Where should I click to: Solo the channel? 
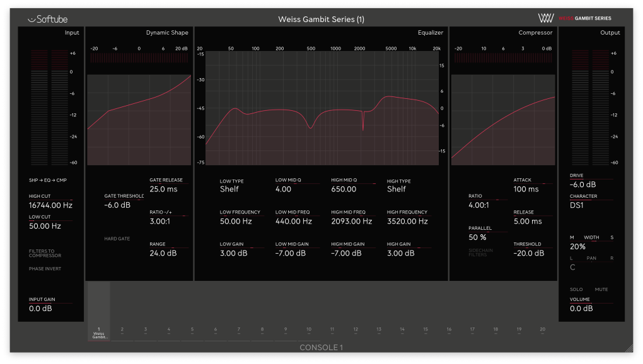[576, 290]
